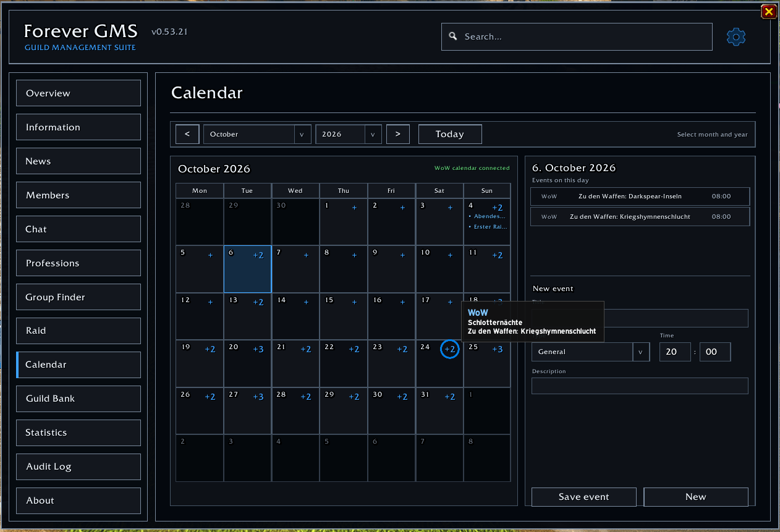Open the Guild Bank section
This screenshot has height=532, width=780.
(78, 399)
